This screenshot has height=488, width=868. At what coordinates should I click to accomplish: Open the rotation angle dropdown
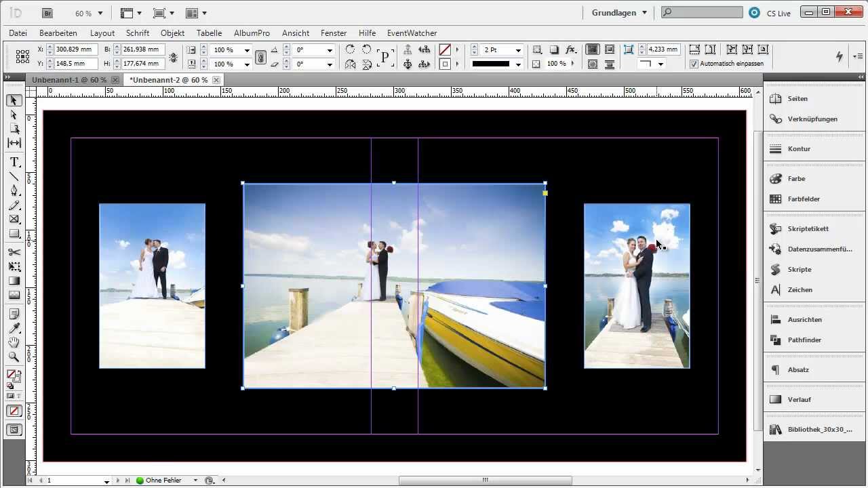(330, 50)
